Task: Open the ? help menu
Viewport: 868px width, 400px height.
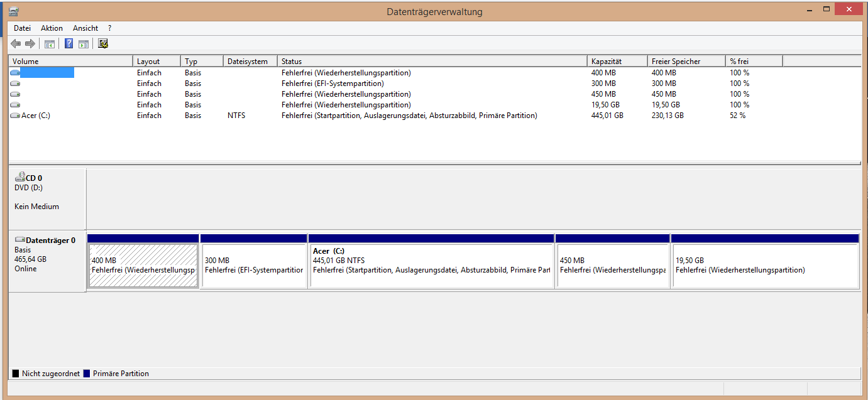Action: point(109,28)
